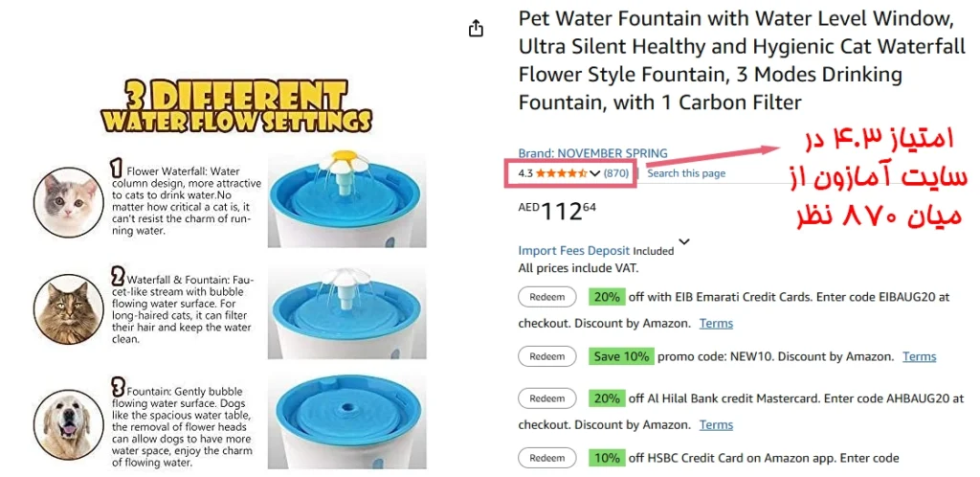
Task: Open the Import Fees Deposit link
Action: 574,251
